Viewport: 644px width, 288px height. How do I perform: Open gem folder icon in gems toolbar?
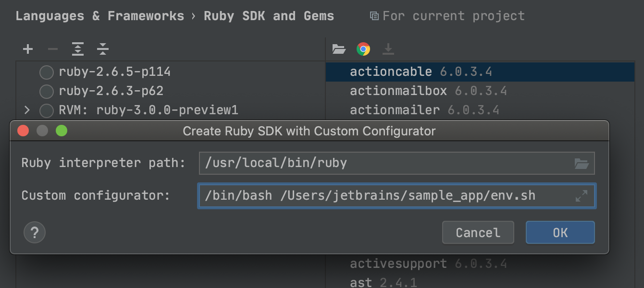[x=339, y=49]
